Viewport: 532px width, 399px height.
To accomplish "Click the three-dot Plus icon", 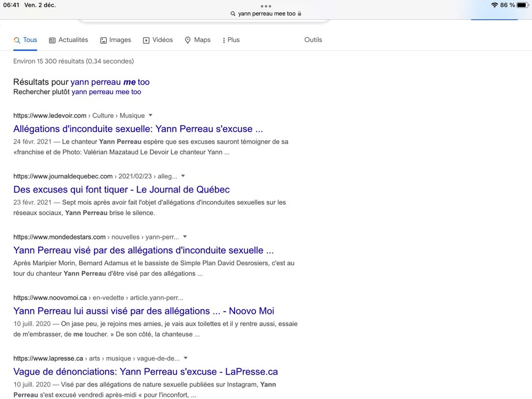I will [x=223, y=40].
